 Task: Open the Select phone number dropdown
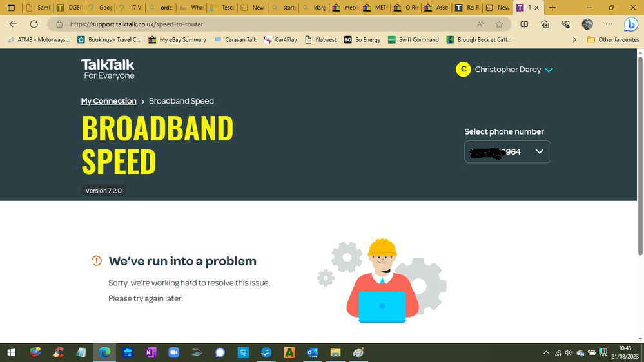click(507, 152)
